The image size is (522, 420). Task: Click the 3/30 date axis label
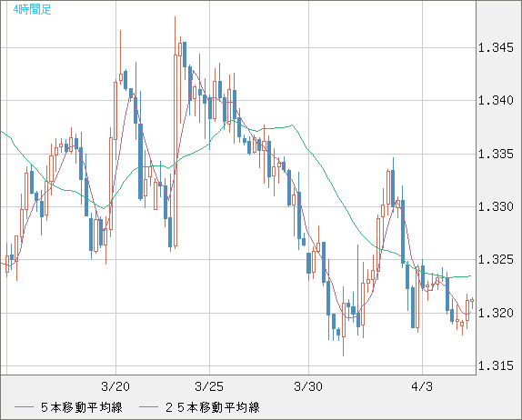[x=308, y=386]
